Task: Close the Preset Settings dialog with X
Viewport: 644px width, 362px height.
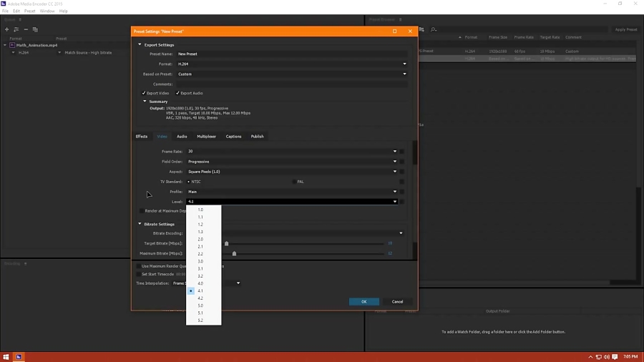Action: tap(410, 31)
